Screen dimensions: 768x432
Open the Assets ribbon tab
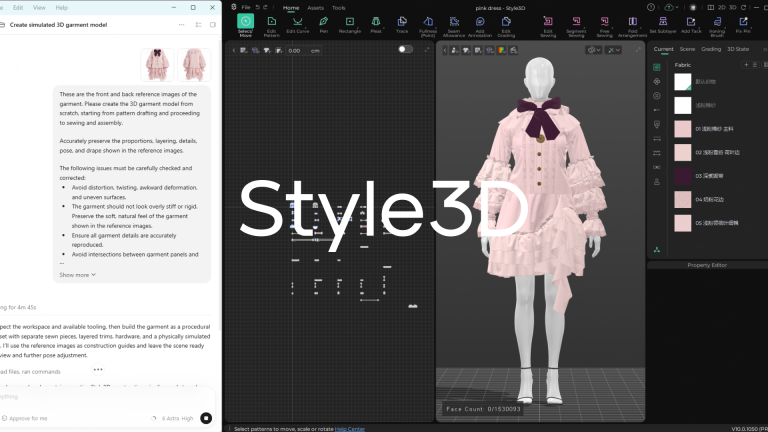pyautogui.click(x=315, y=8)
